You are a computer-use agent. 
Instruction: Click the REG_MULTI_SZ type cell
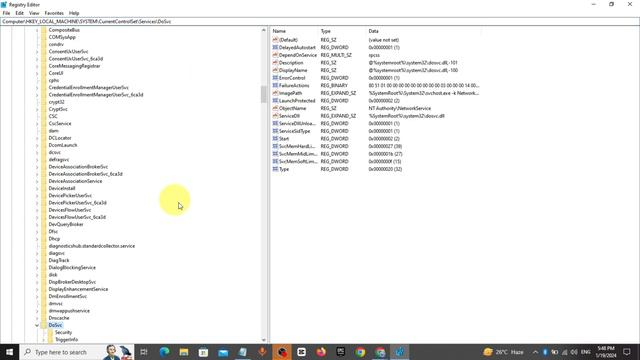[x=336, y=55]
